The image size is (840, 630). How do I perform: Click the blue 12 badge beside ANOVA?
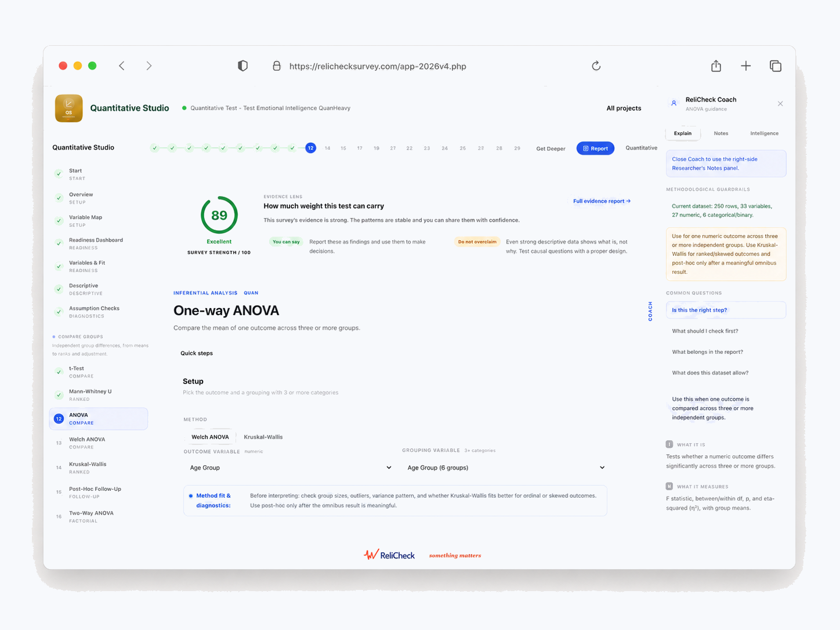pos(59,419)
